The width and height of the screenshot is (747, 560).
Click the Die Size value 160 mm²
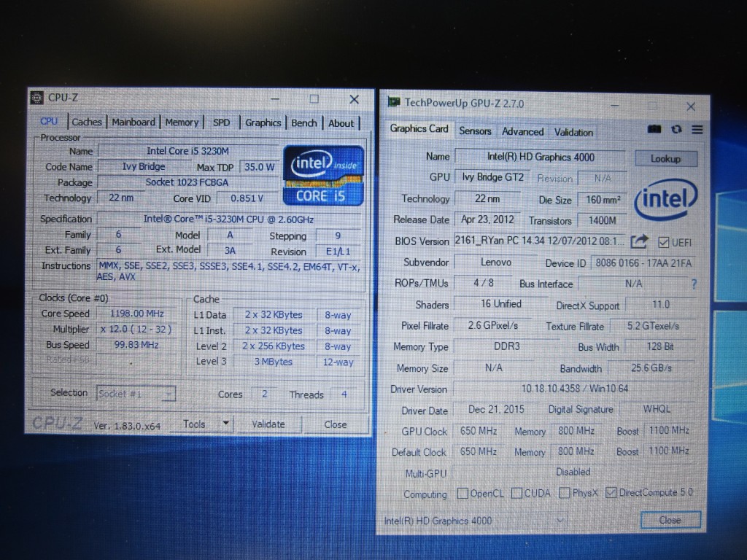(x=603, y=200)
